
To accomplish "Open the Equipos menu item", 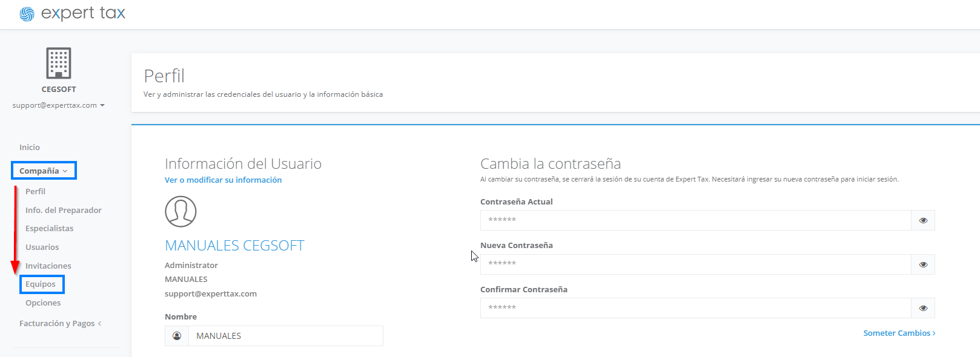I will 41,284.
